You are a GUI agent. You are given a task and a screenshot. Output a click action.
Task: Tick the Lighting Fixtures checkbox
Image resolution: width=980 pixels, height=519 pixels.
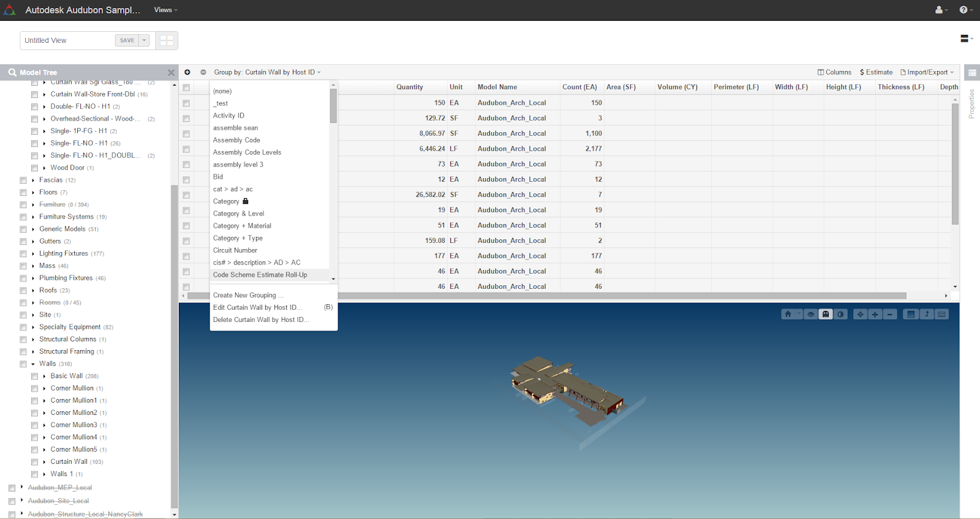(x=23, y=254)
